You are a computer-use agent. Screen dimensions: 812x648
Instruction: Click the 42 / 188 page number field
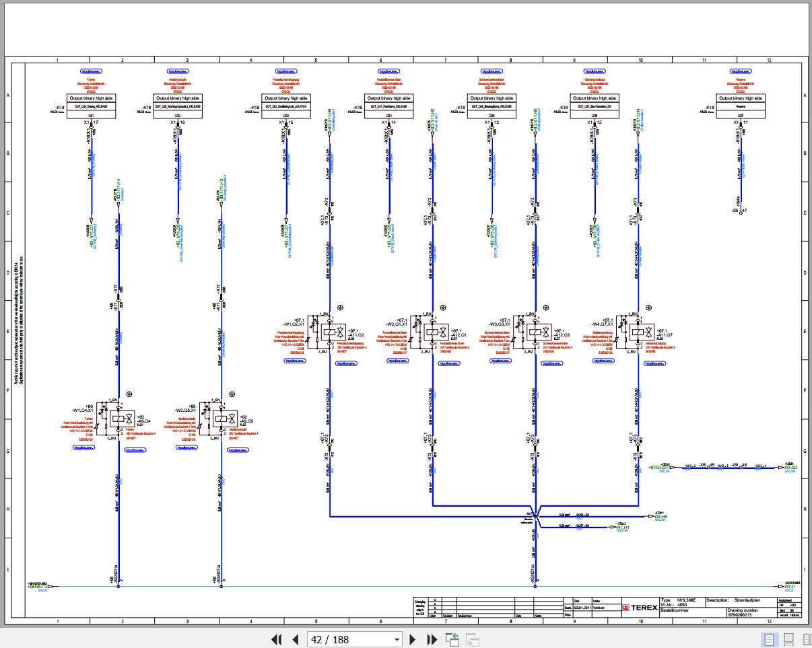(x=347, y=639)
